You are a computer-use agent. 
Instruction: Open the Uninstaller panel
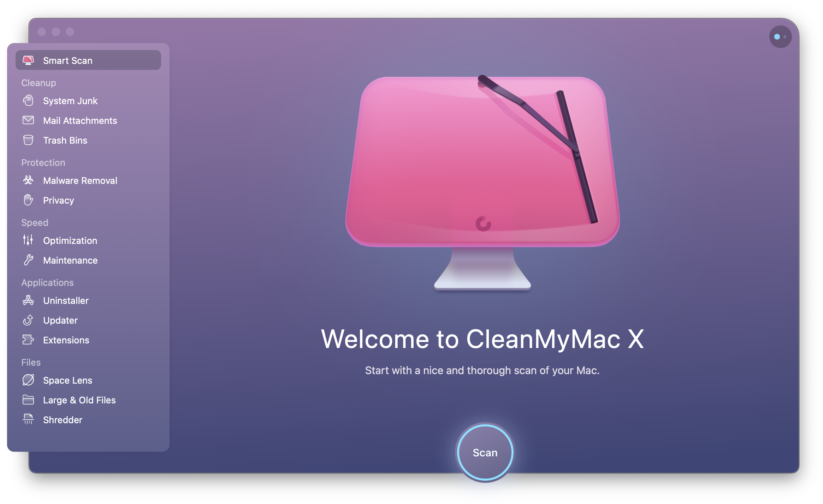coord(66,300)
